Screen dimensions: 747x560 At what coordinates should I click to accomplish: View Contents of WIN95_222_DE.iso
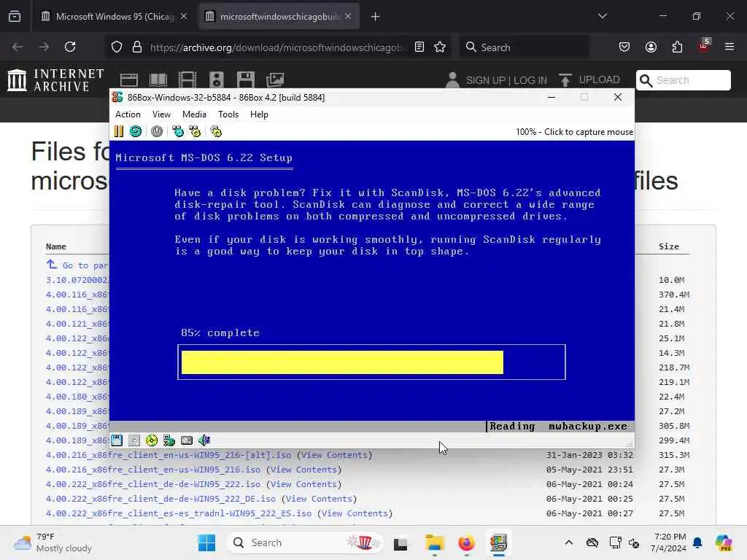pos(319,499)
